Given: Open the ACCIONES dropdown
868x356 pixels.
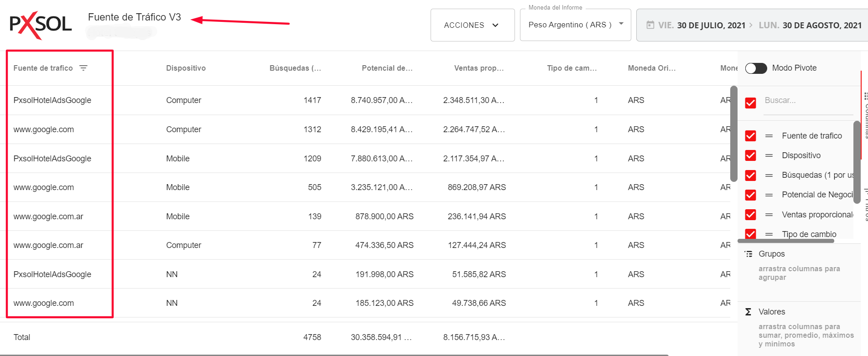Looking at the screenshot, I should pyautogui.click(x=472, y=25).
